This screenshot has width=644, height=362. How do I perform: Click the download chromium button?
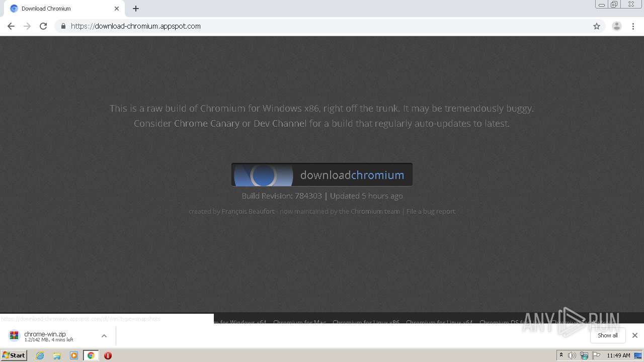click(322, 174)
